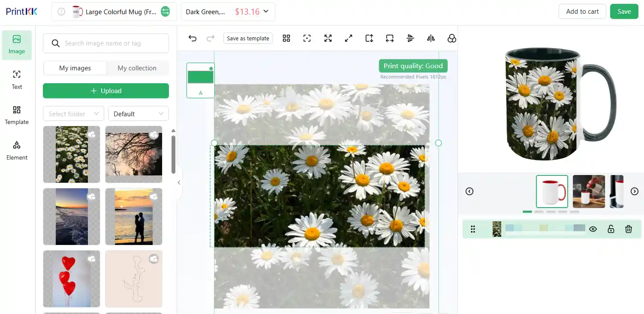Screen dimensions: 644x314
Task: Click the search image name input field
Action: [x=106, y=43]
